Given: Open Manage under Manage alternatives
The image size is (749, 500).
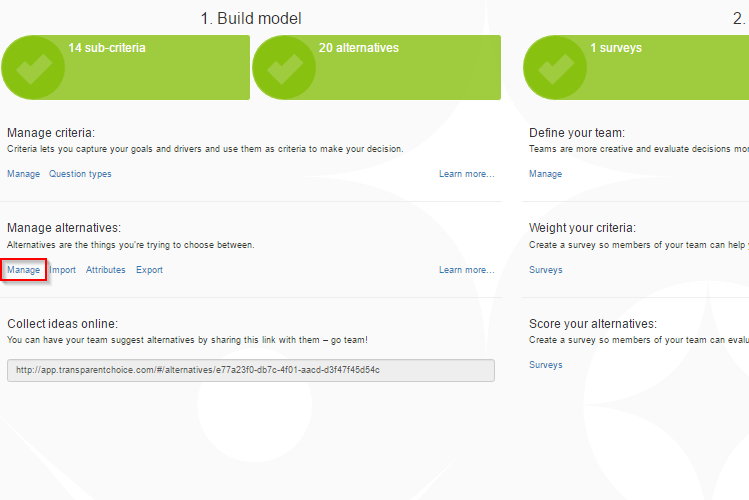Looking at the screenshot, I should 23,270.
